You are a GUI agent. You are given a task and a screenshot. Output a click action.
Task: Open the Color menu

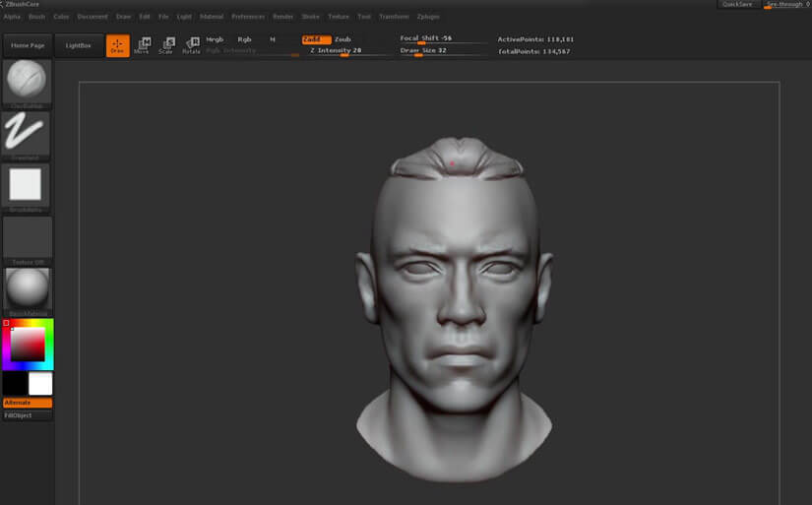click(x=61, y=17)
